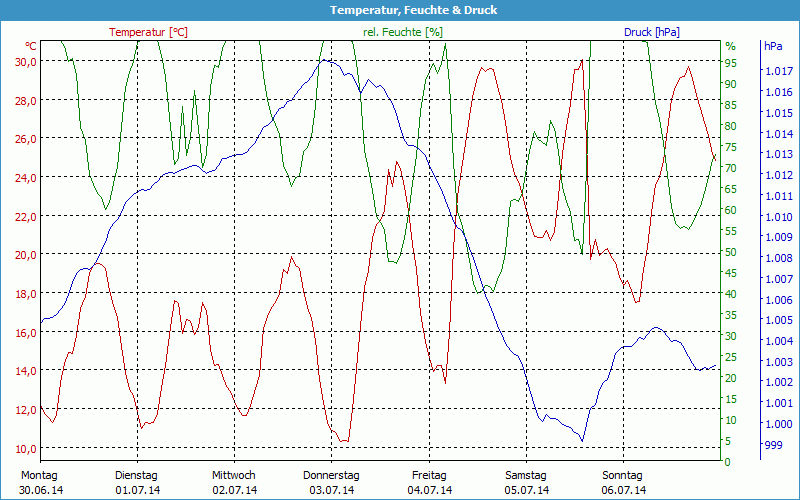Click the '18,0' temperature axis value
Screen dimensions: 800x500
[x=26, y=293]
